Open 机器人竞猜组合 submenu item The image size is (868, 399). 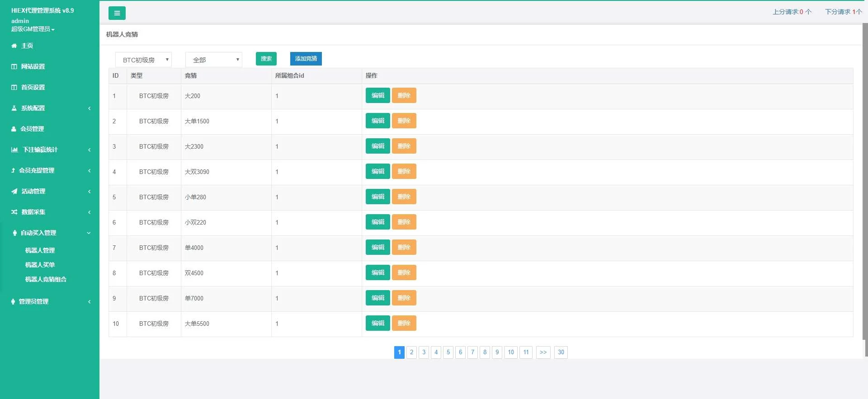coord(46,279)
